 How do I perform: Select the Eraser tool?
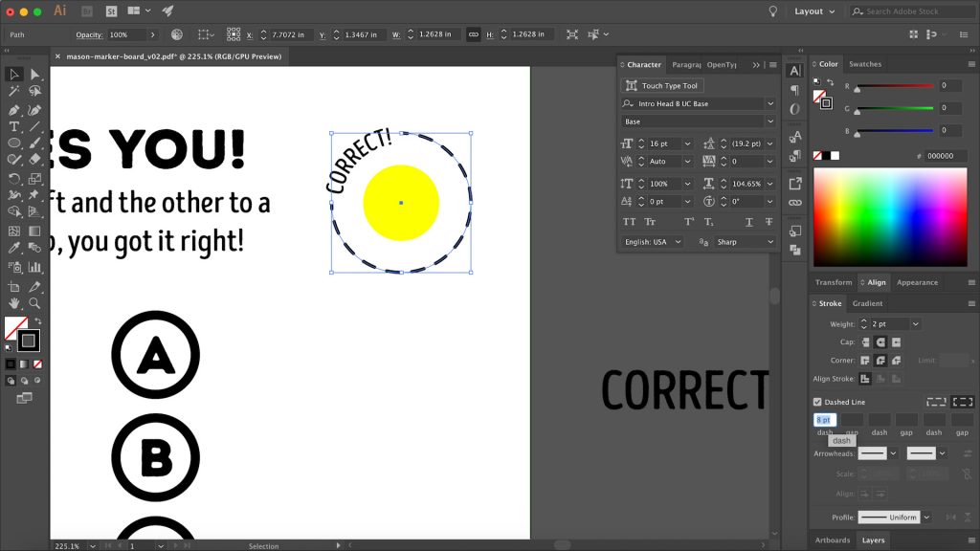coord(35,160)
